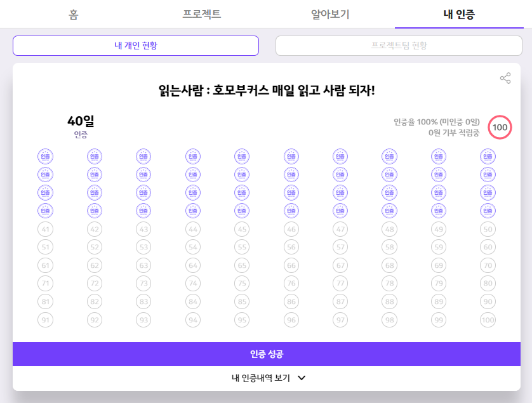
Task: Select the day 41 stamp circle
Action: pos(46,229)
